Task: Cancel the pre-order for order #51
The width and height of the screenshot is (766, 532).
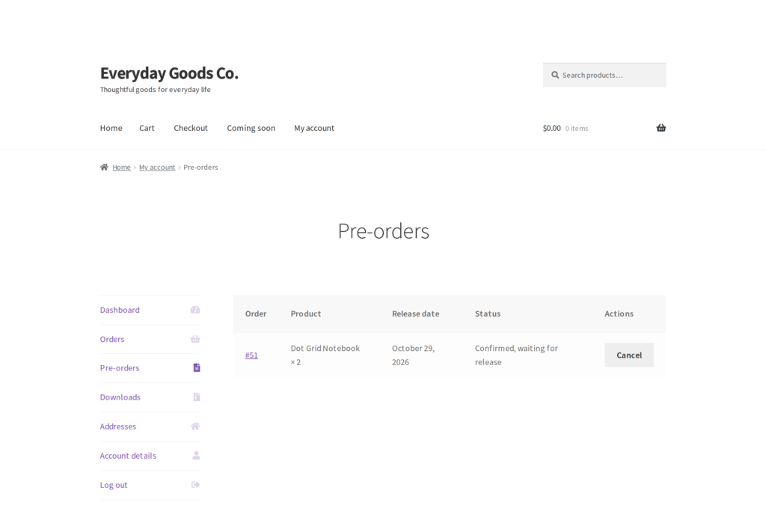Action: coord(628,355)
